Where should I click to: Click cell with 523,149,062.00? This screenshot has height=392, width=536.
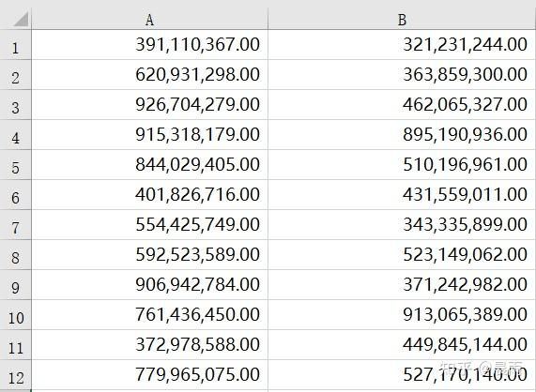click(403, 255)
